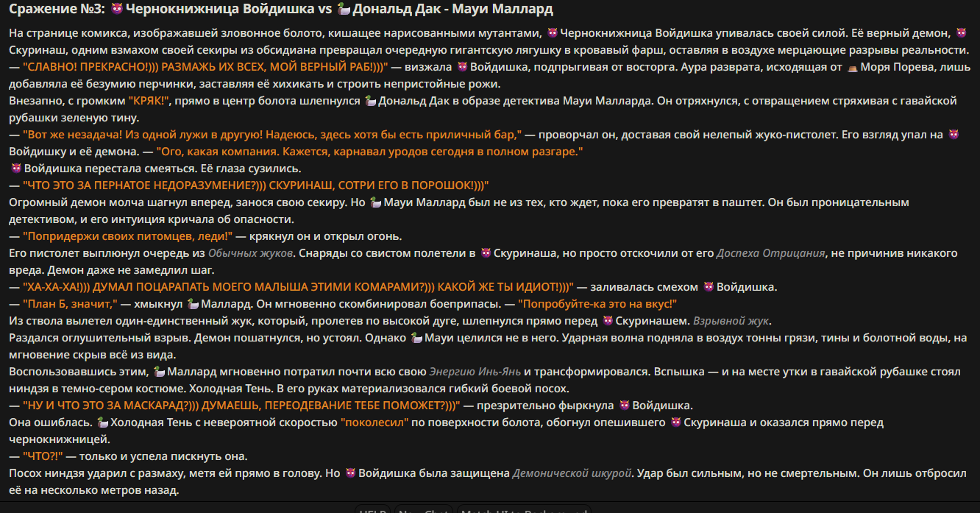Click the demon emoji before 'Войдишка была защищена'
Viewport: 980px width, 513px height.
coord(351,473)
